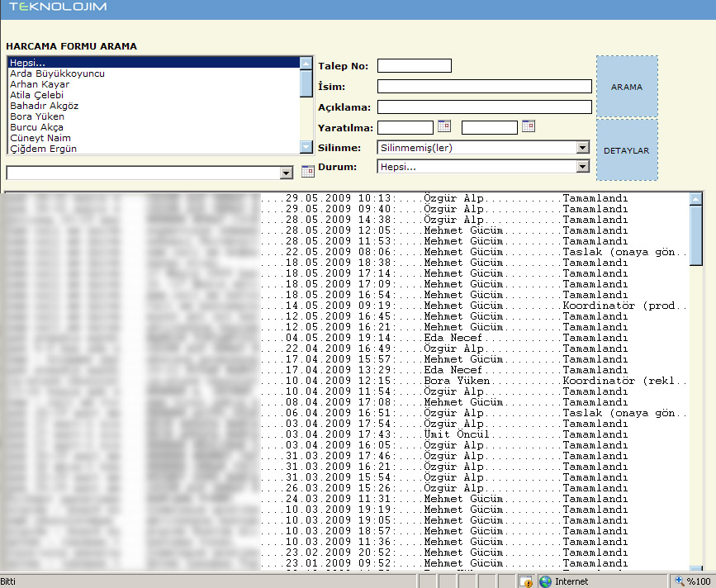Focus the Açıklama input field
Viewport: 716px width, 588px height.
485,107
